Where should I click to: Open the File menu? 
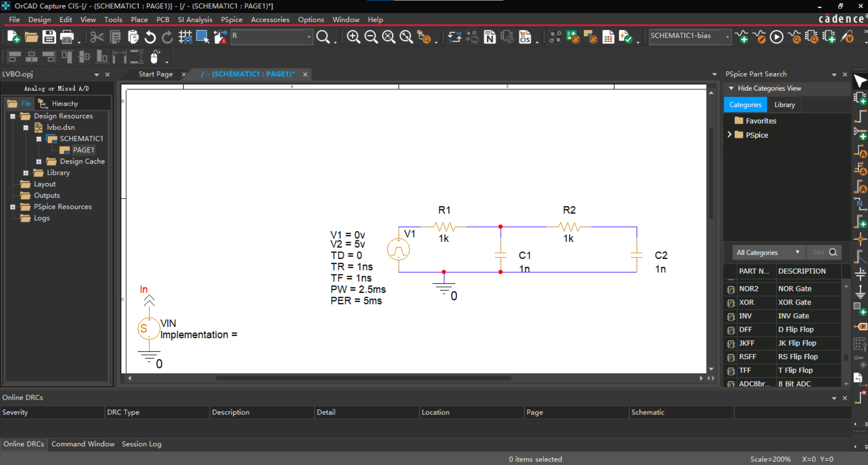[15, 19]
